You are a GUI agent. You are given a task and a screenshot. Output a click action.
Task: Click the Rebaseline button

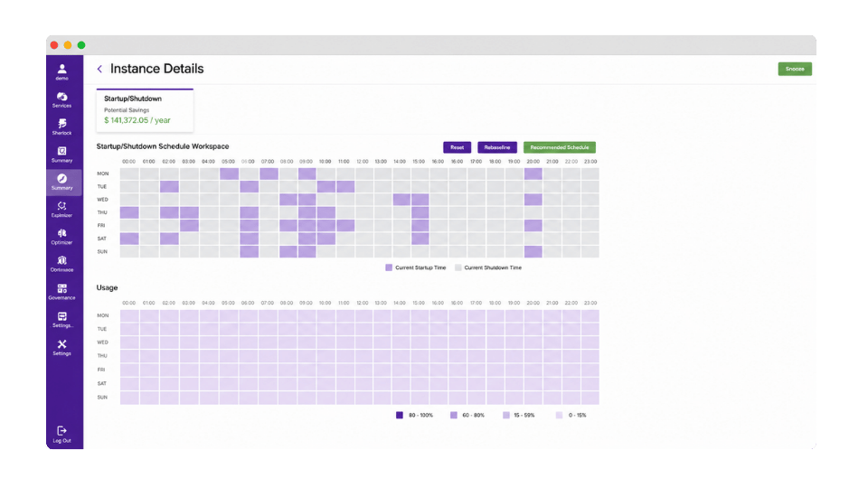tap(497, 147)
